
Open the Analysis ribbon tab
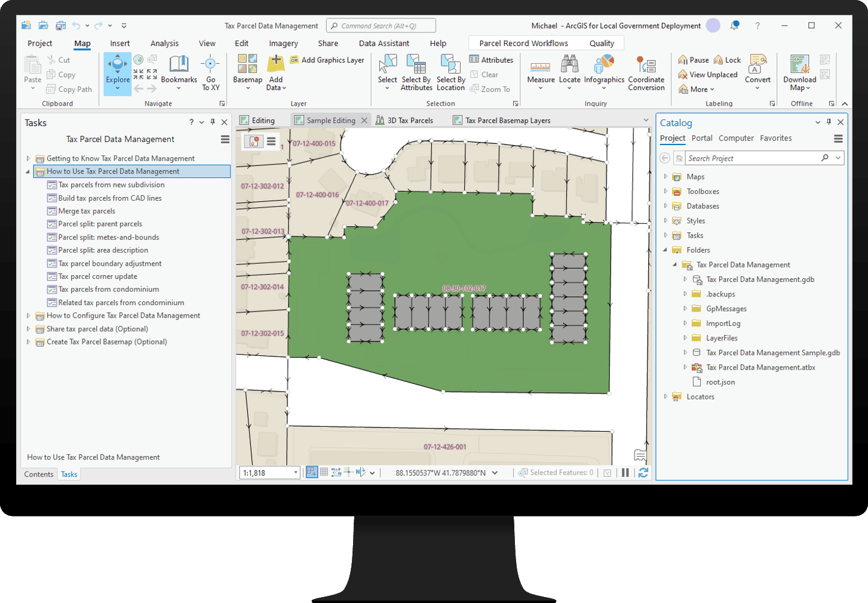pyautogui.click(x=164, y=44)
